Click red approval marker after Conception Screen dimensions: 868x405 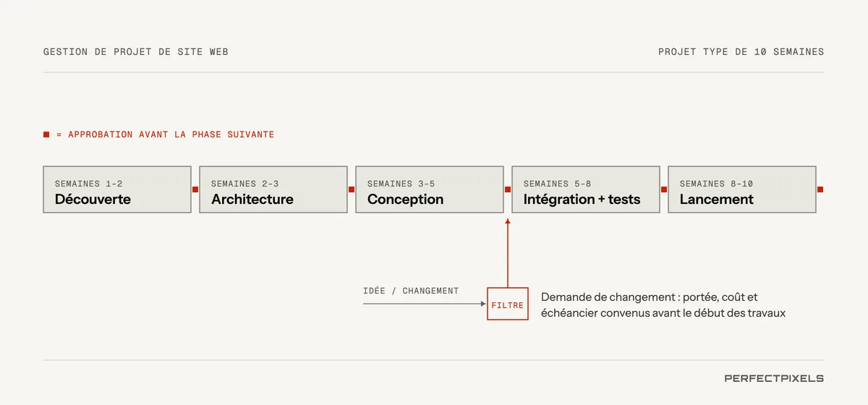point(508,189)
